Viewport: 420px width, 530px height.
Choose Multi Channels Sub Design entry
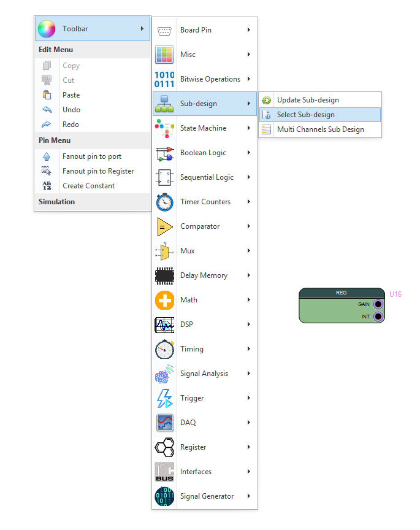tap(320, 129)
